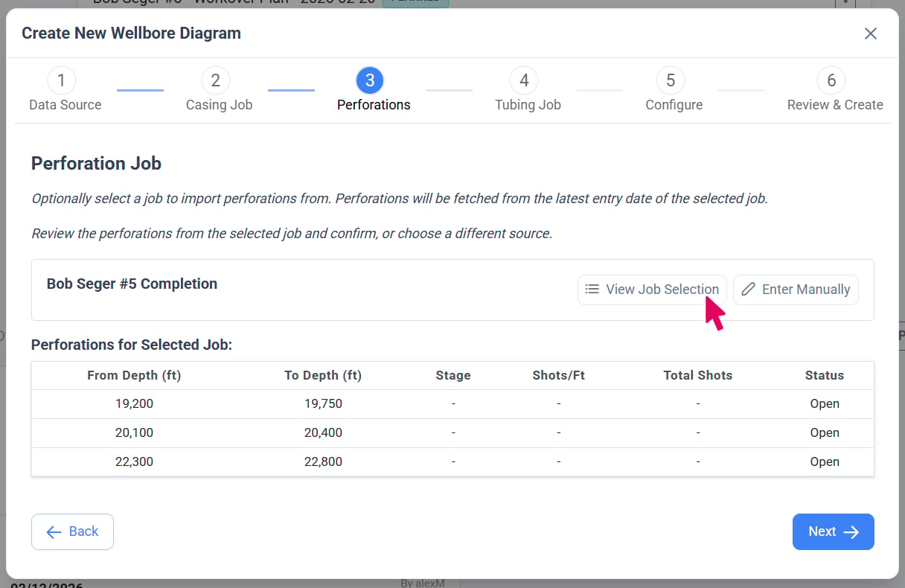Click Open status in the 19,200 row
The width and height of the screenshot is (905, 588).
coord(825,403)
